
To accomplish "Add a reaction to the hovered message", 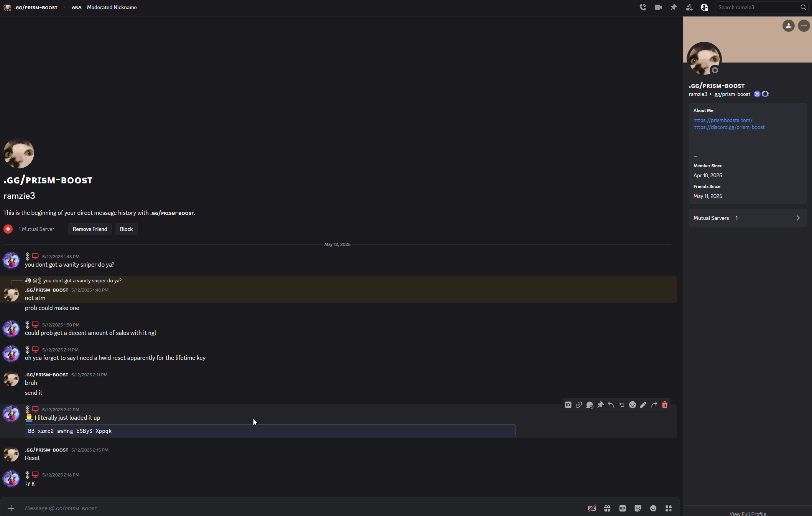I will point(633,405).
